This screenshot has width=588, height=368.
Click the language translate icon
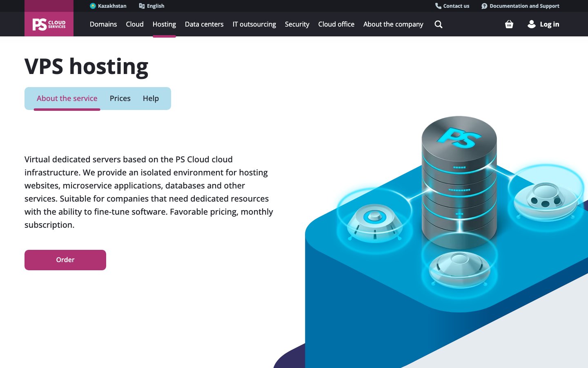tap(142, 6)
